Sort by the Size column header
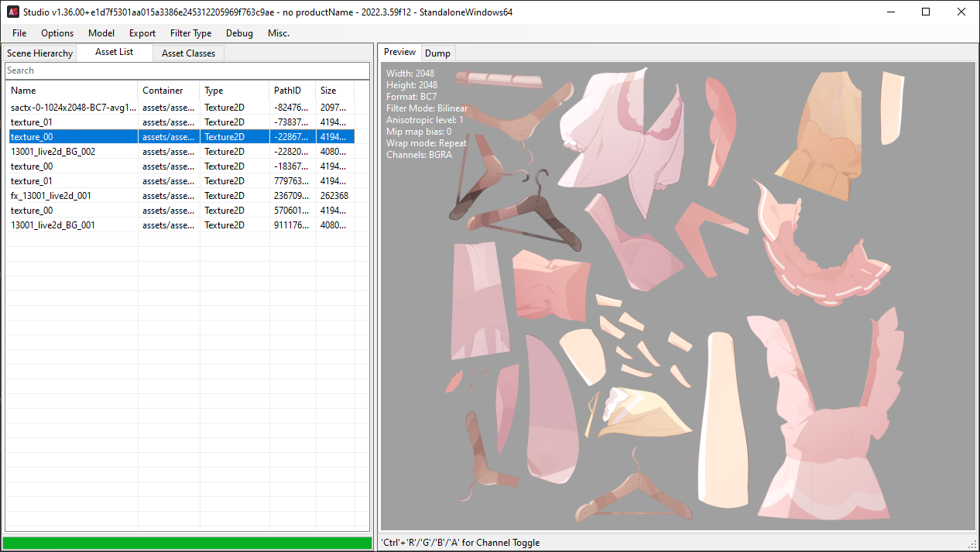Viewport: 980px width, 552px height. pos(335,91)
